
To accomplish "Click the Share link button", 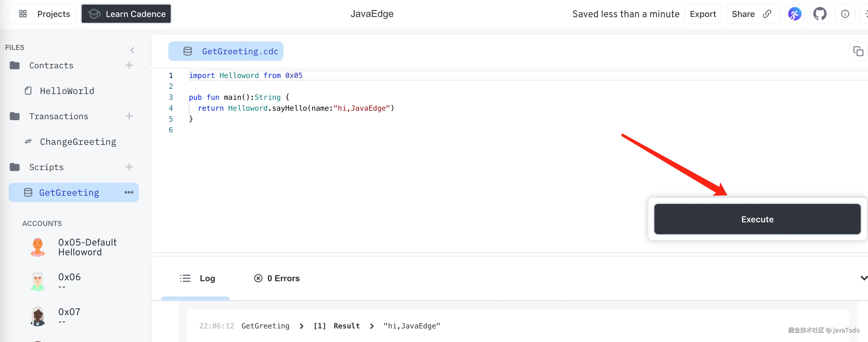I will click(x=752, y=14).
